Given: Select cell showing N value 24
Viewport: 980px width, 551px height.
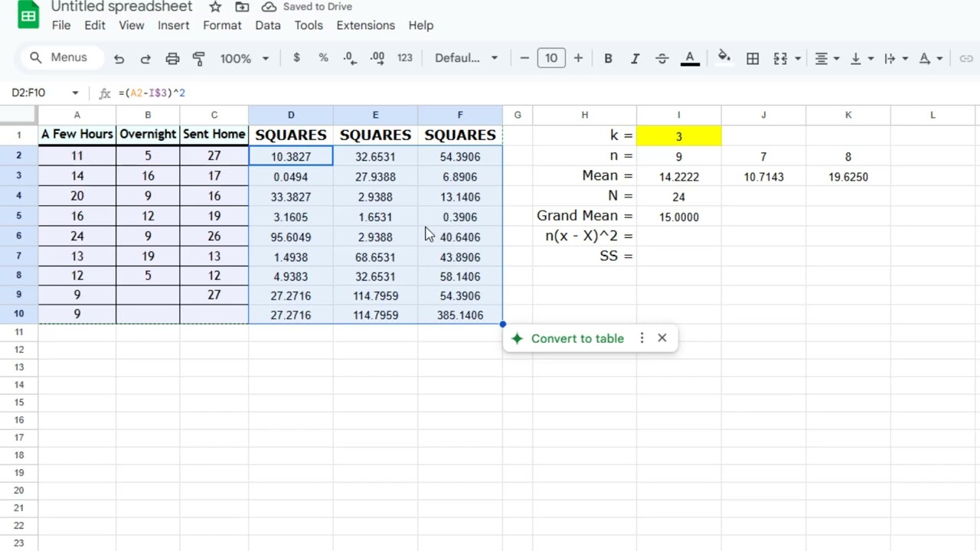Looking at the screenshot, I should 678,197.
